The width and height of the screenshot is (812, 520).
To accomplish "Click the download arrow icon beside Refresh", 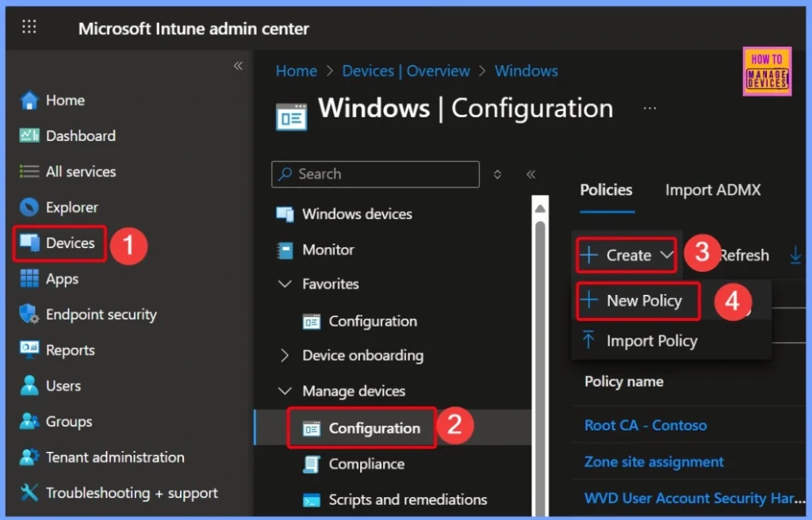I will (x=795, y=254).
